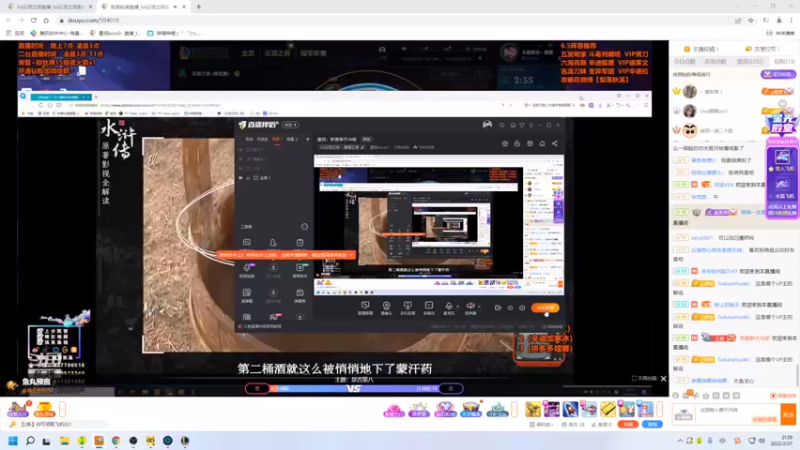The height and width of the screenshot is (450, 800).
Task: Click the 情人飞机 gift in purple side card
Action: (x=782, y=159)
